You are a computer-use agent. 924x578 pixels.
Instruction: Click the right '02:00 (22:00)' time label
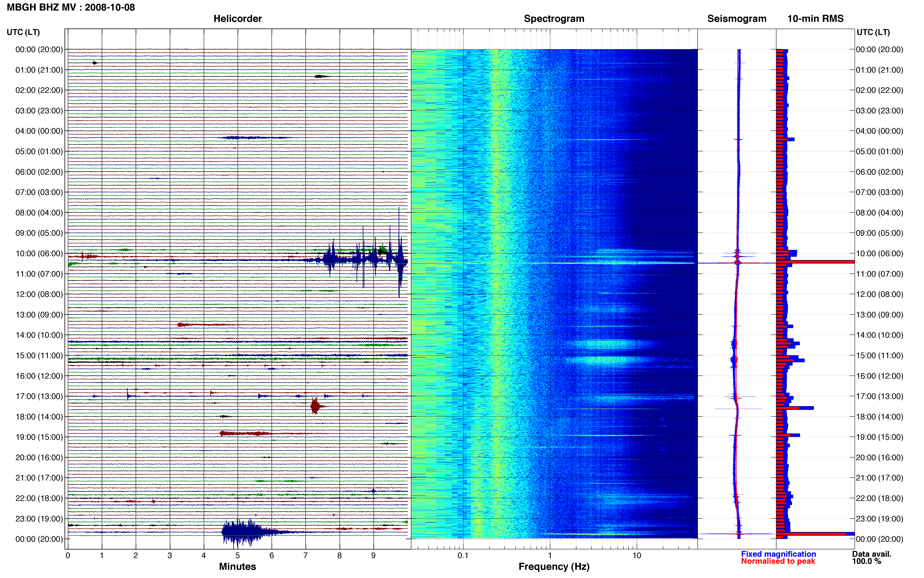[879, 90]
